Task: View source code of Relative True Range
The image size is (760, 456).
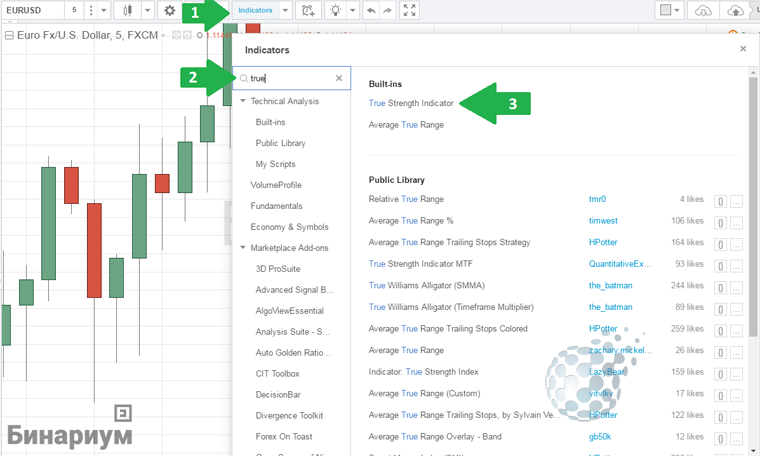Action: [720, 201]
